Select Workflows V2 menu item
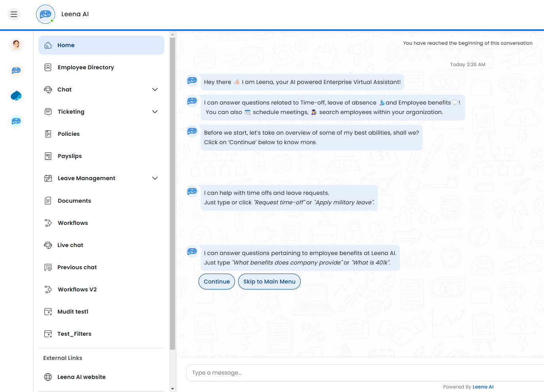The height and width of the screenshot is (392, 544). coord(101,289)
